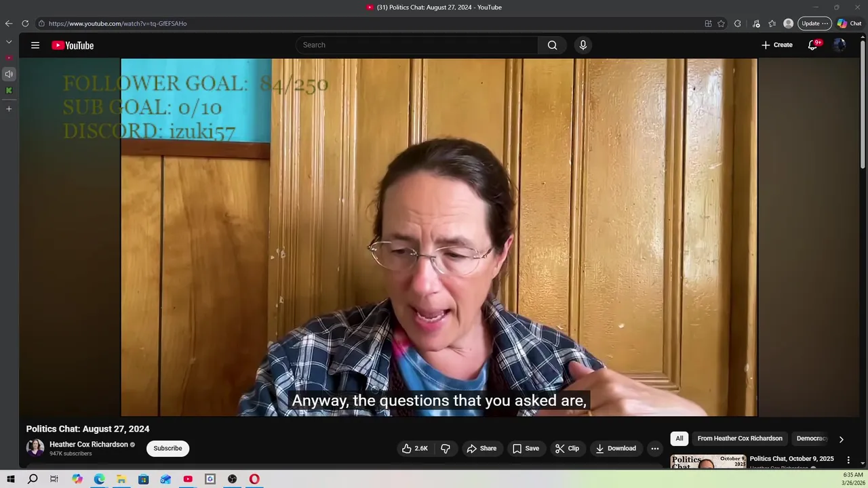Open browser profile avatar

788,23
